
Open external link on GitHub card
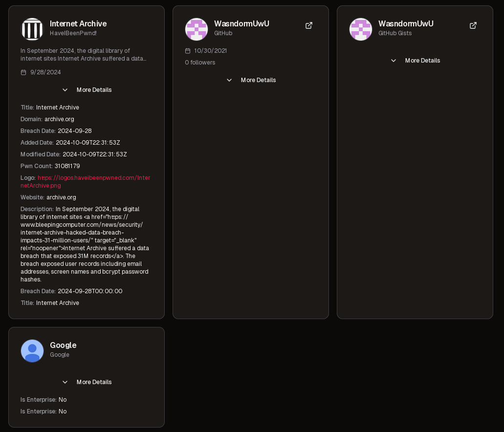coord(309,25)
